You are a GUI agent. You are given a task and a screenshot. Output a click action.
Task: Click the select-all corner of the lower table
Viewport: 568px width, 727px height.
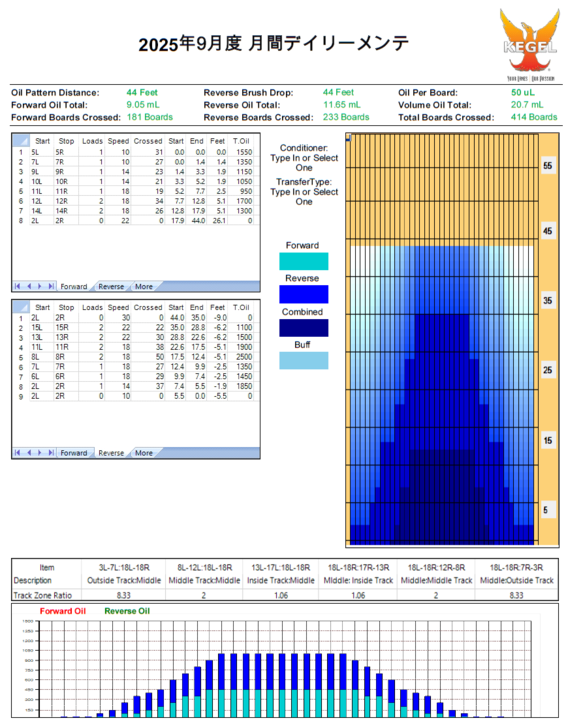point(21,307)
